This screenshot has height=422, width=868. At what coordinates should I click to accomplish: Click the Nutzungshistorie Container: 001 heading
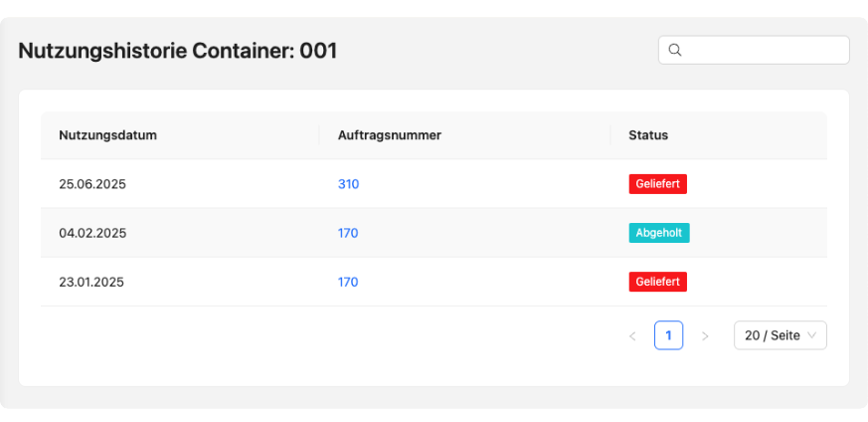[178, 51]
